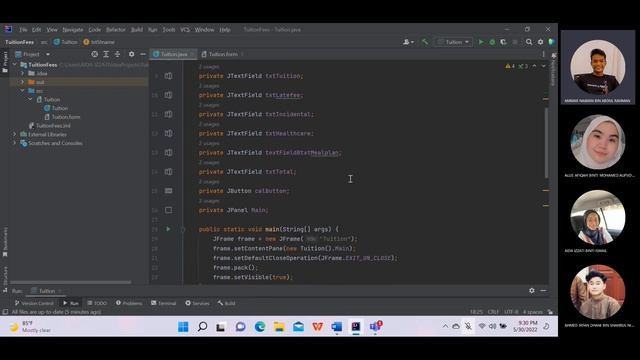Image resolution: width=640 pixels, height=360 pixels.
Task: Expand all nodes in the Project panel
Action: (x=106, y=54)
